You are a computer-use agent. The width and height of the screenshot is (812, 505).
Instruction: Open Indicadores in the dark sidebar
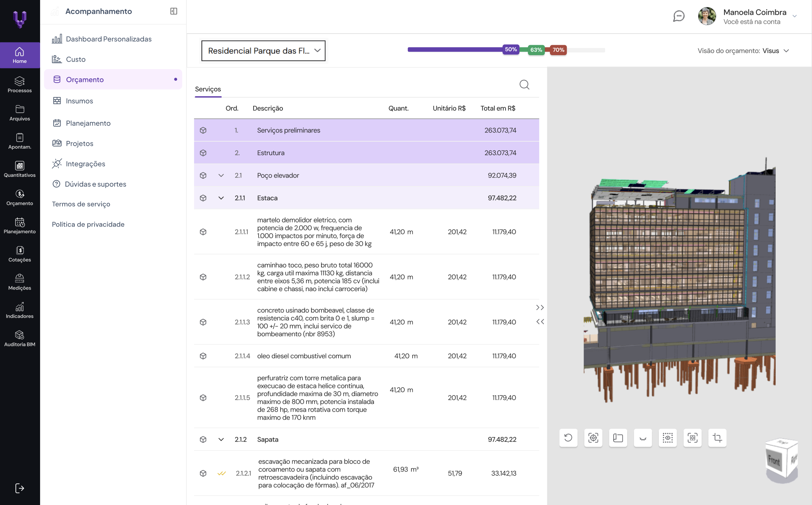point(20,310)
